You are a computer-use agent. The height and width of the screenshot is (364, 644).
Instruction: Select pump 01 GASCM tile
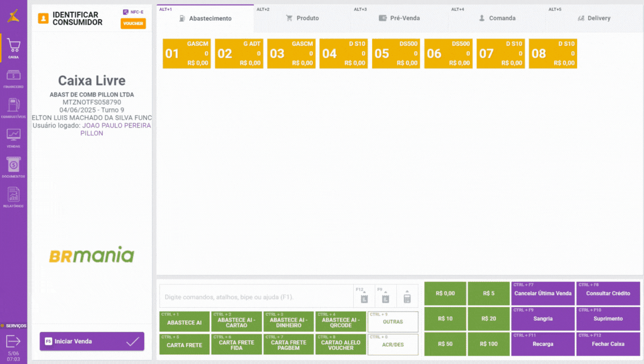point(187,53)
